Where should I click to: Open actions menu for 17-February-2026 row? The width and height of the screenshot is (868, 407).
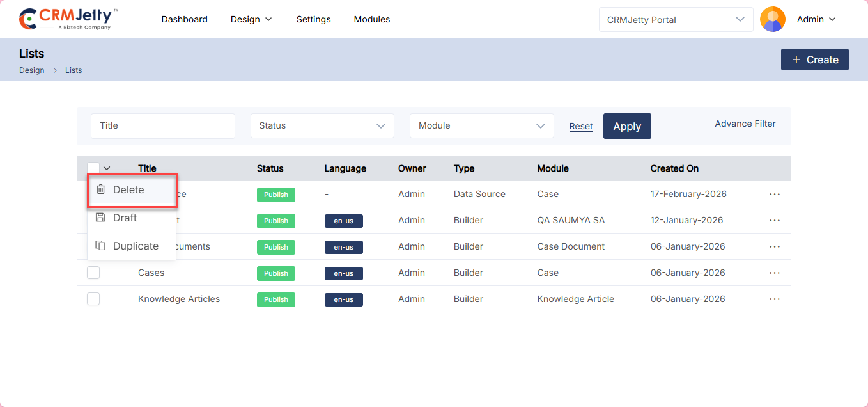(x=775, y=194)
